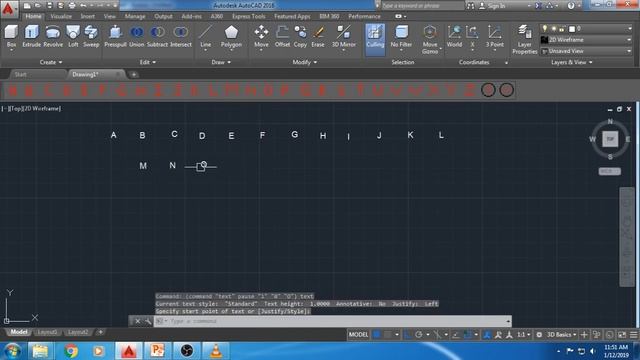Viewport: 640px width, 360px height.
Task: Expand the Modify panel dropdown
Action: point(304,62)
